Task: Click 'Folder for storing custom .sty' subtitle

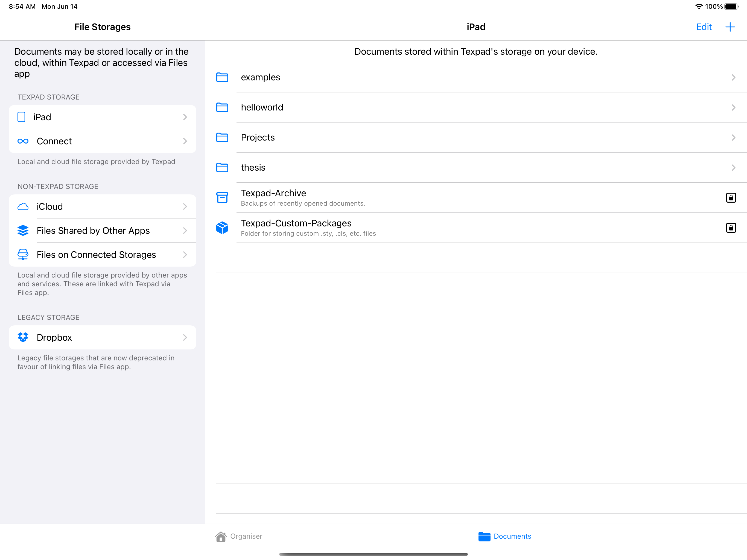Action: click(x=308, y=234)
